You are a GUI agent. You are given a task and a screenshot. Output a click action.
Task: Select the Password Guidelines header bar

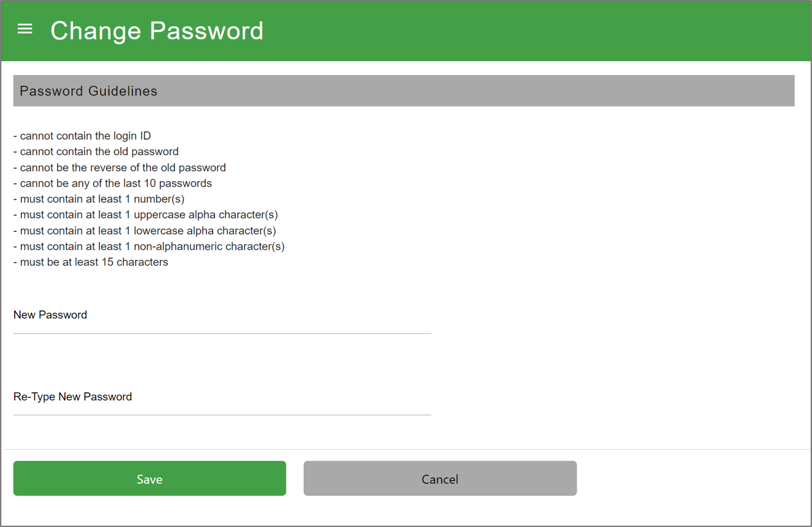404,91
